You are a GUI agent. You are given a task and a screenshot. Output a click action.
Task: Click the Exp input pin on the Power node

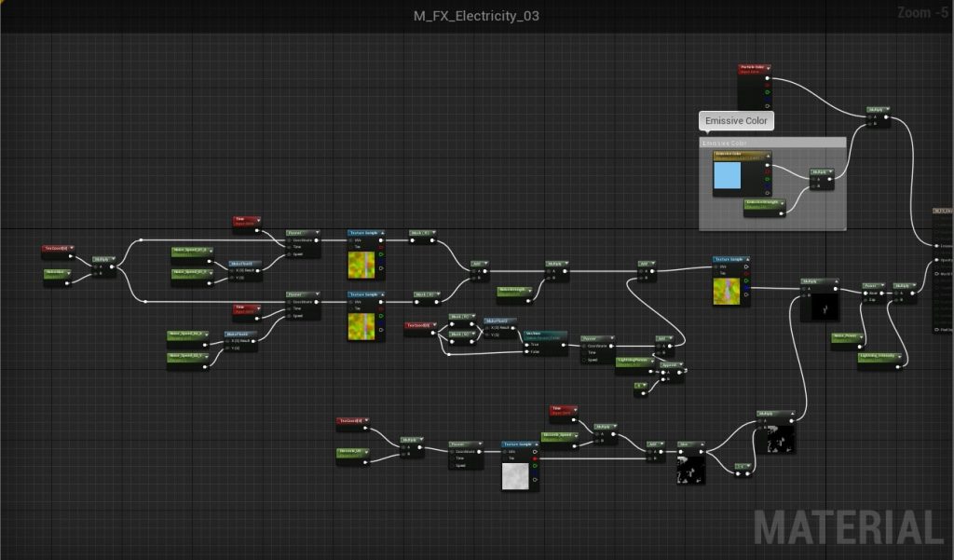point(865,299)
